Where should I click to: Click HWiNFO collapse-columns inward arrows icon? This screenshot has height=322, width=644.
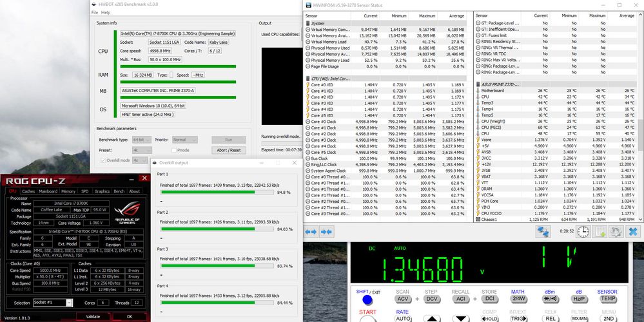[326, 232]
